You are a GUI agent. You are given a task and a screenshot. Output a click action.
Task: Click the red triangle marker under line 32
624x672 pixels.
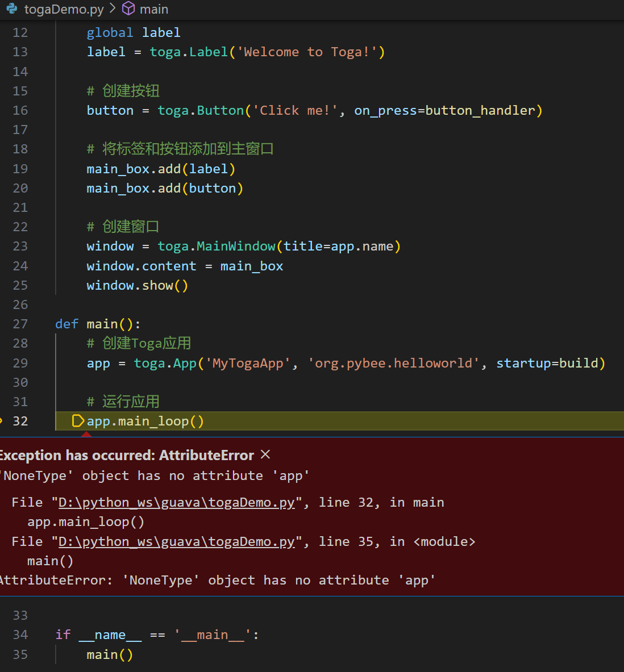pyautogui.click(x=86, y=435)
